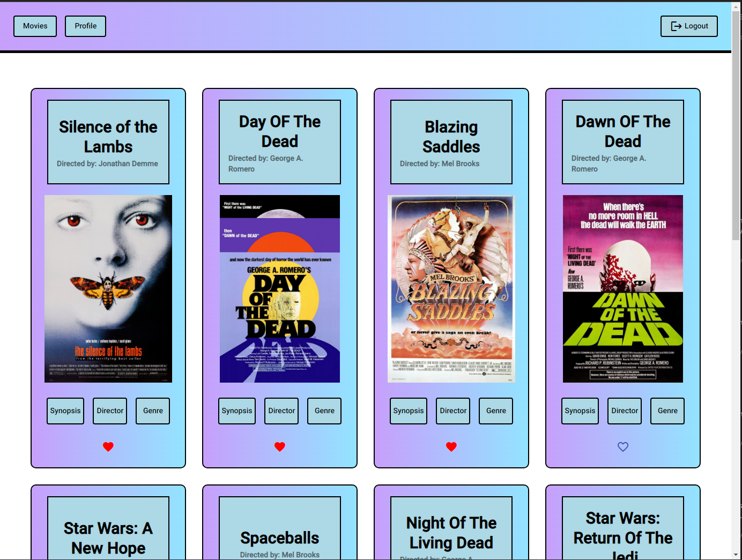This screenshot has width=742, height=560.
Task: Click the scrollbar up arrow
Action: pyautogui.click(x=736, y=7)
